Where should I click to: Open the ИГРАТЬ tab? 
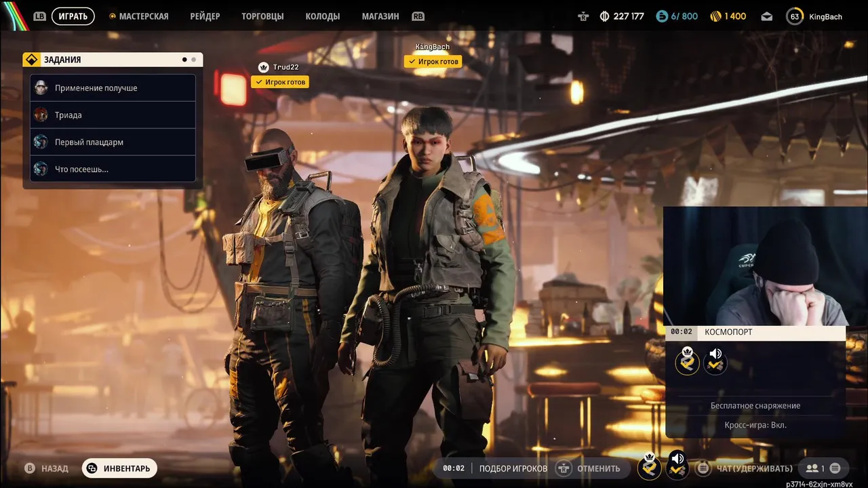pos(73,16)
